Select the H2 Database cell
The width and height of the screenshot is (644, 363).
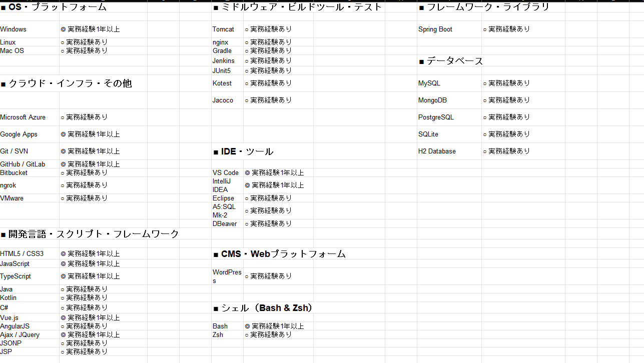coord(449,151)
